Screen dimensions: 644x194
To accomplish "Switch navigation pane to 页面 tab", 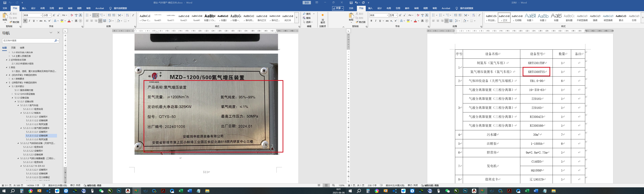I will pyautogui.click(x=13, y=48).
